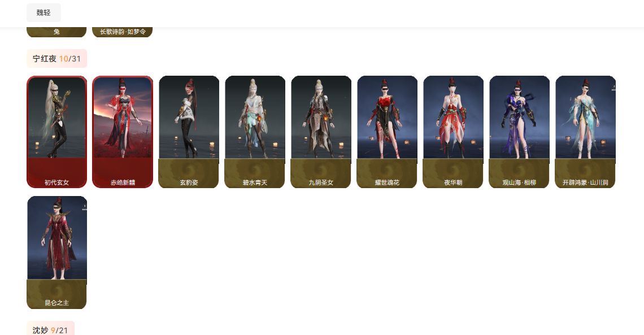The width and height of the screenshot is (644, 335).
Task: Click the 昆仑之主 gold name banner
Action: pyautogui.click(x=56, y=294)
